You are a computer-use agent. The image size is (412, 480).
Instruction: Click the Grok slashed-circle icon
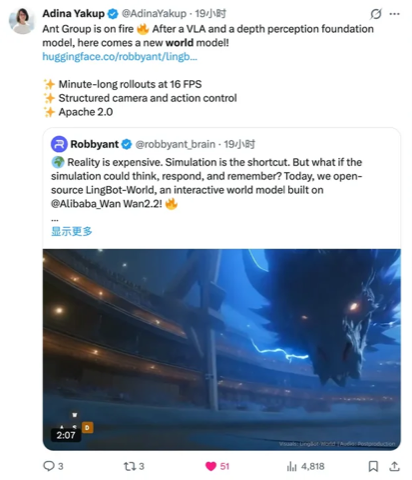pos(376,14)
